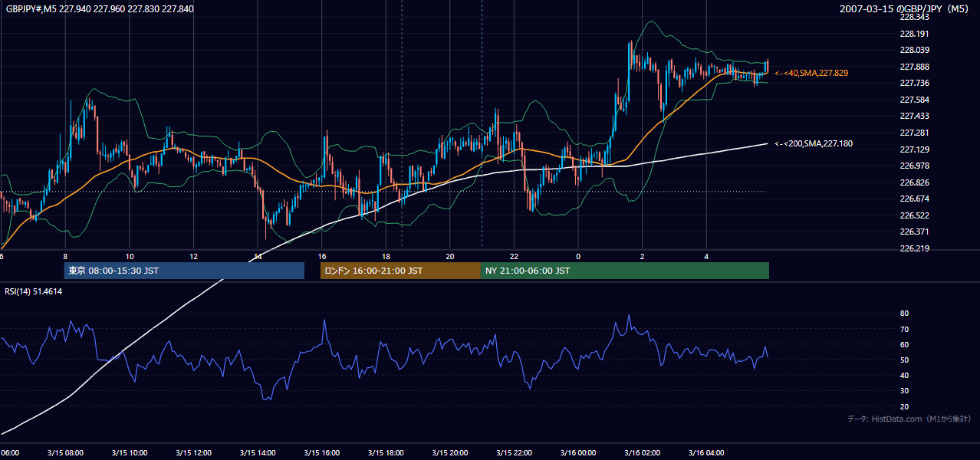Click the RSI(14) 51.4614 indicator label
This screenshot has height=460, width=980.
(34, 291)
